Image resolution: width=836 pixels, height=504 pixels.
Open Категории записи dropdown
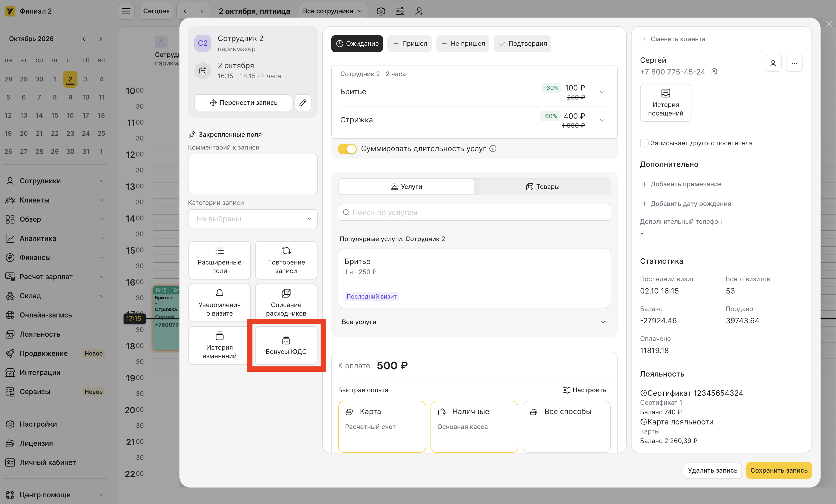tap(253, 219)
